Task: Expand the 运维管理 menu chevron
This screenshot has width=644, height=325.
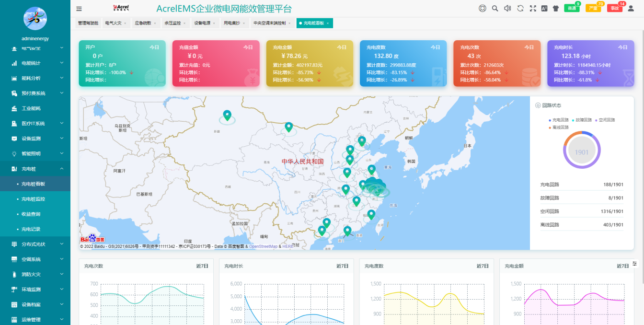Action: (x=62, y=320)
